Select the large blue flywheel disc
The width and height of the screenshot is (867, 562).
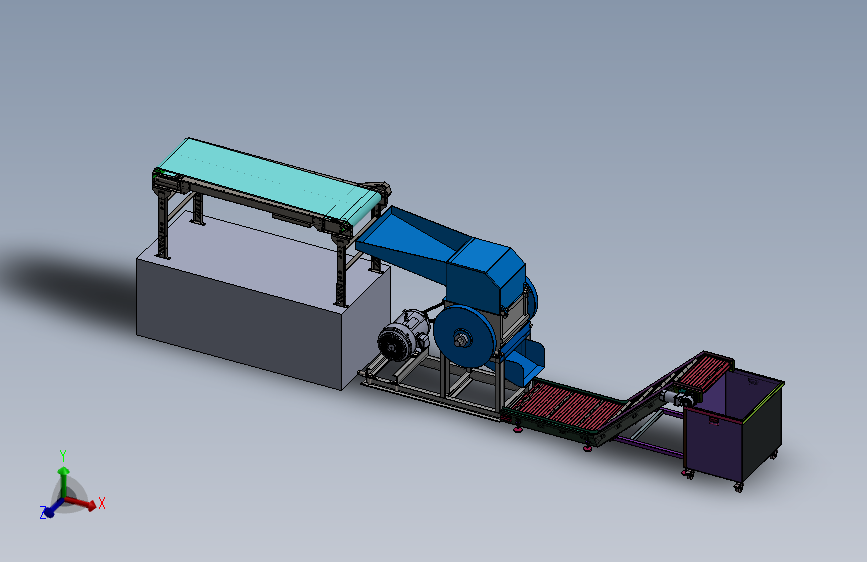pyautogui.click(x=464, y=336)
